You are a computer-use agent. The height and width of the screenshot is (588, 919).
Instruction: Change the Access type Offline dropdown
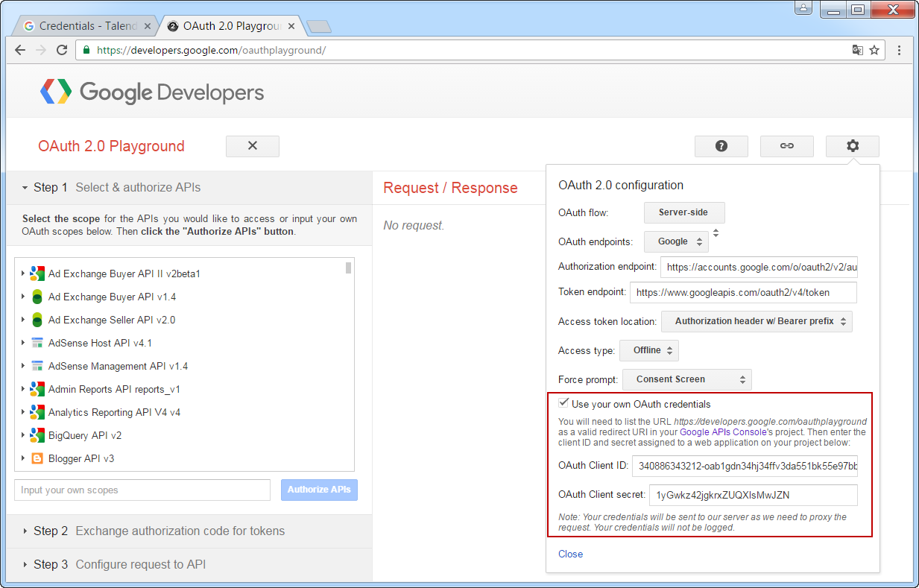tap(648, 350)
